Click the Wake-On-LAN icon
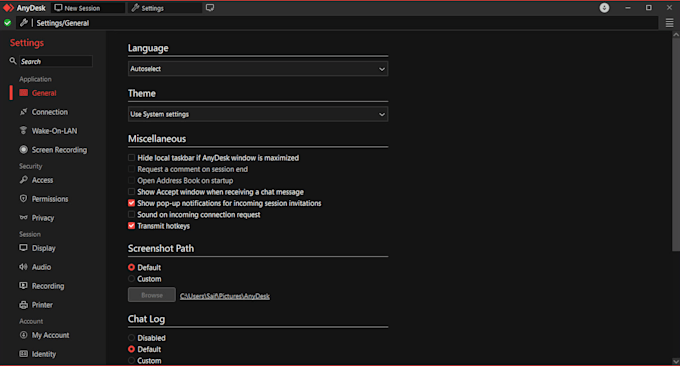This screenshot has width=680, height=366. [23, 131]
